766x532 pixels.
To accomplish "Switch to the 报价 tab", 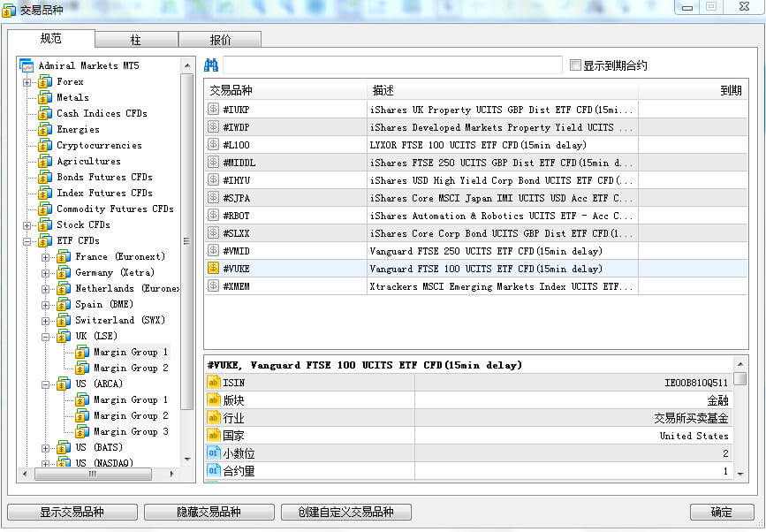I will [220, 40].
